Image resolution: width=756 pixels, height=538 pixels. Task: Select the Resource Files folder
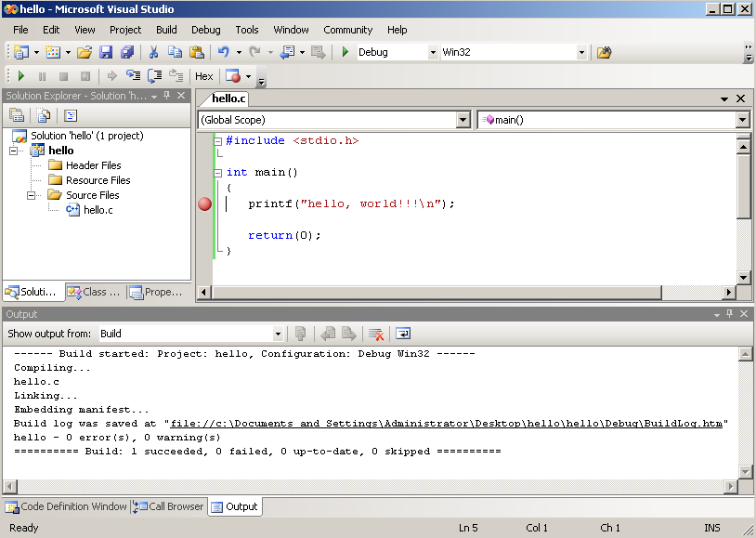(x=98, y=180)
